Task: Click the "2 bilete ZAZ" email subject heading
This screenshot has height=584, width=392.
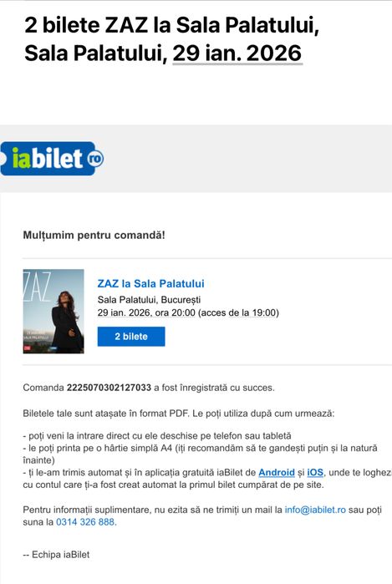Action: (x=171, y=39)
